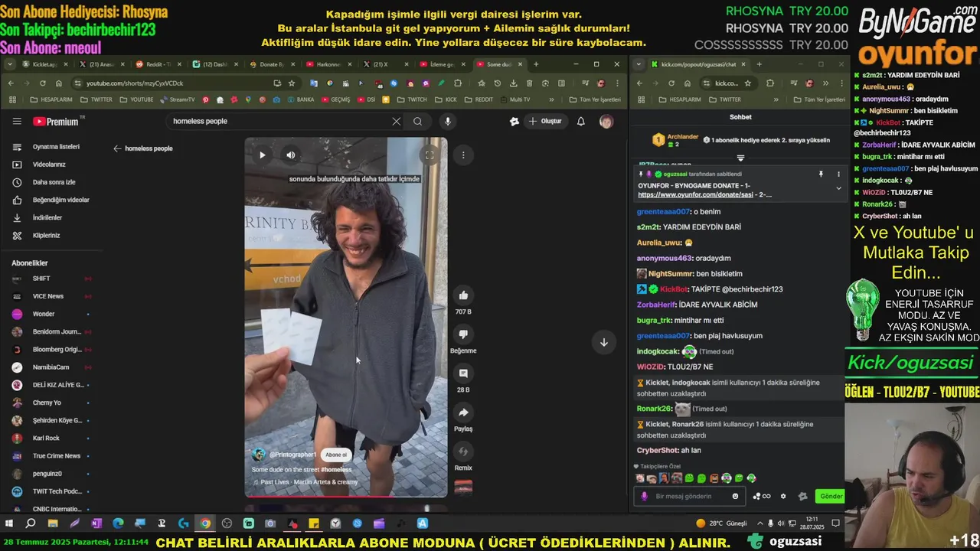Mute the Shorts video volume
The image size is (980, 551).
pos(290,155)
